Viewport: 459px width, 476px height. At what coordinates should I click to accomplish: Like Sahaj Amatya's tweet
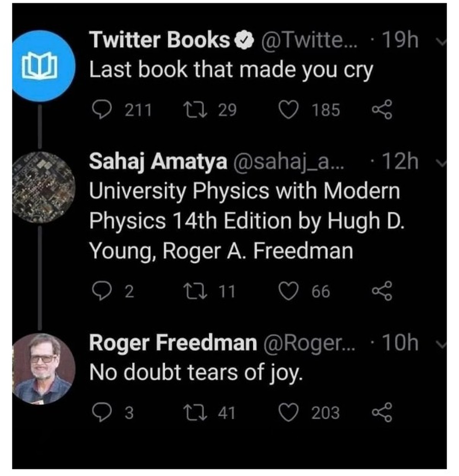tap(288, 291)
